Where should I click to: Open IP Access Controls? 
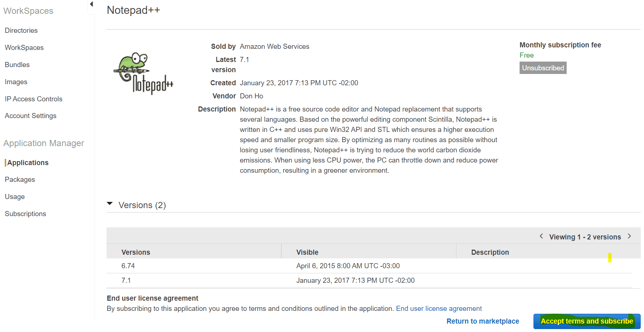pos(34,99)
